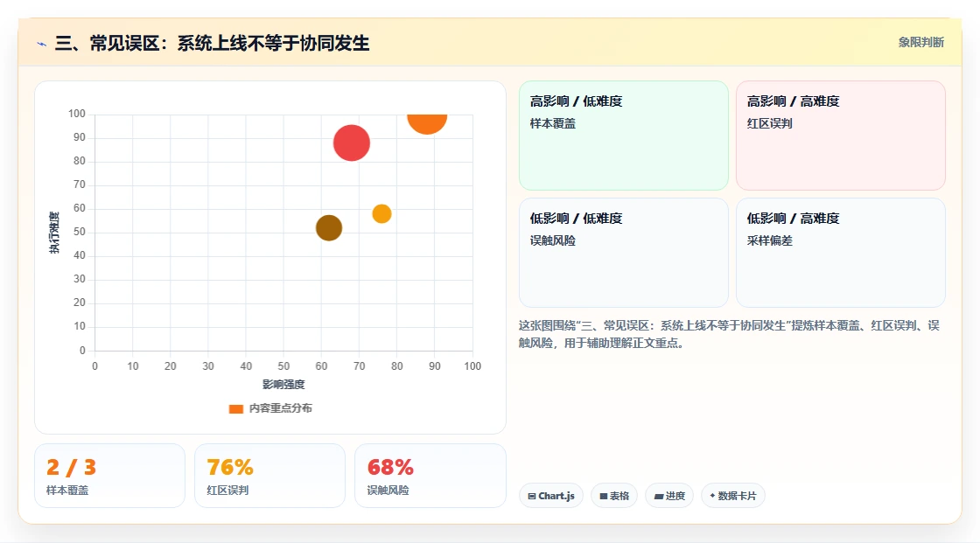
Task: Click the 2 / 3 样本覆盖 stat card
Action: (x=110, y=476)
